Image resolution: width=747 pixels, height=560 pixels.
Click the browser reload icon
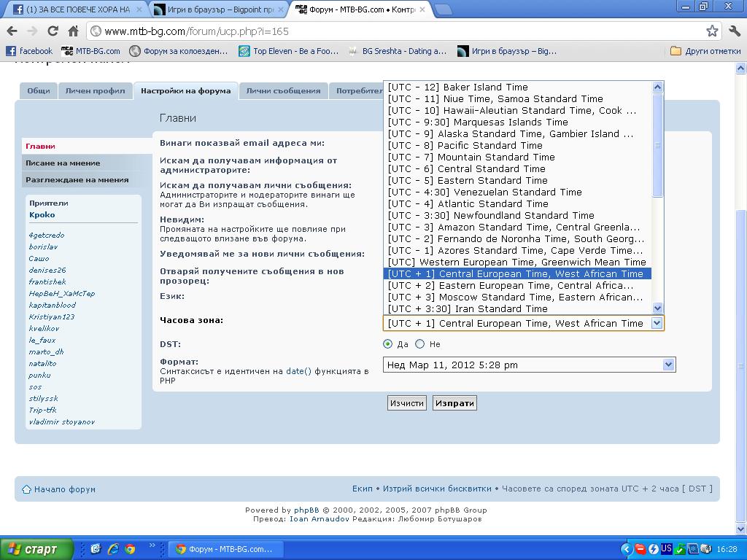click(x=53, y=31)
